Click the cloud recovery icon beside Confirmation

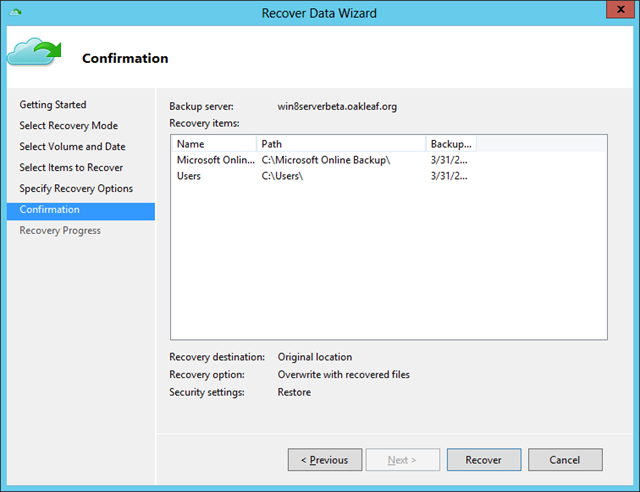click(34, 52)
